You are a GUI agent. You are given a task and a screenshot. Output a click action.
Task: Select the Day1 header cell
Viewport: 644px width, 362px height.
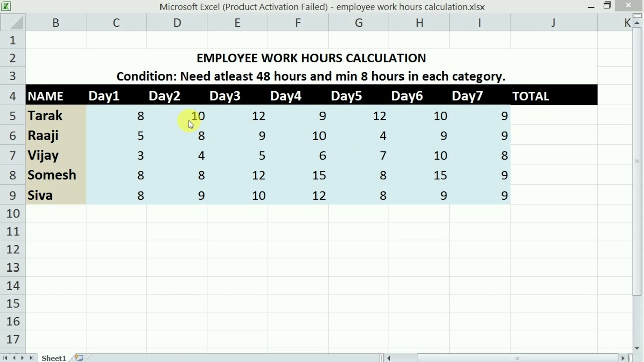click(116, 96)
